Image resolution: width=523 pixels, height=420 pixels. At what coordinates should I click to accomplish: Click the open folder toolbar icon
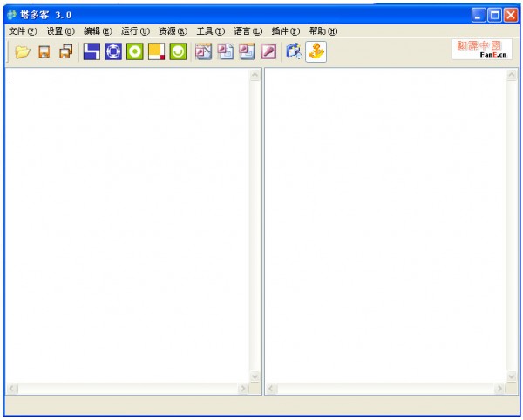pyautogui.click(x=23, y=51)
